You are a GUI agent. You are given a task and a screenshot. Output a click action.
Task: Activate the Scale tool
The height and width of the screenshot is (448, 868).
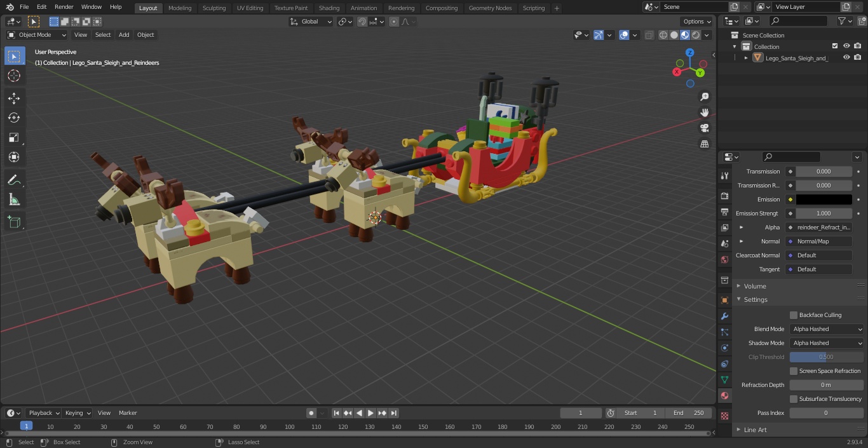point(14,137)
